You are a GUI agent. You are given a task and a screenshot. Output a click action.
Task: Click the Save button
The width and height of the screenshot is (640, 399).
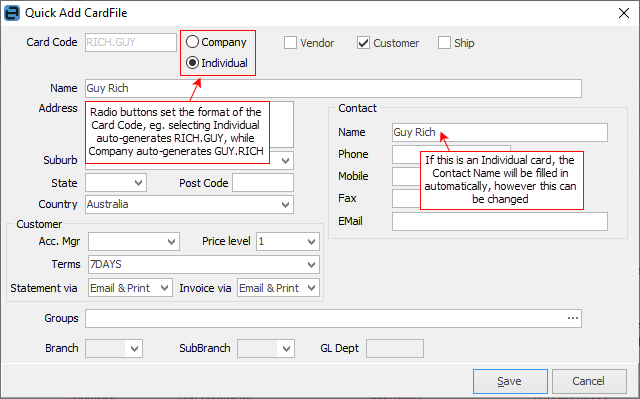(x=510, y=381)
